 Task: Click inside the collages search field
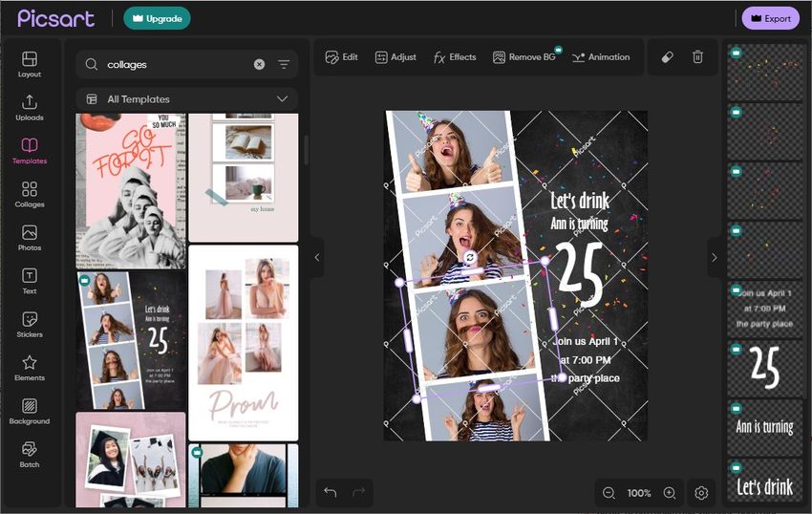pos(177,64)
